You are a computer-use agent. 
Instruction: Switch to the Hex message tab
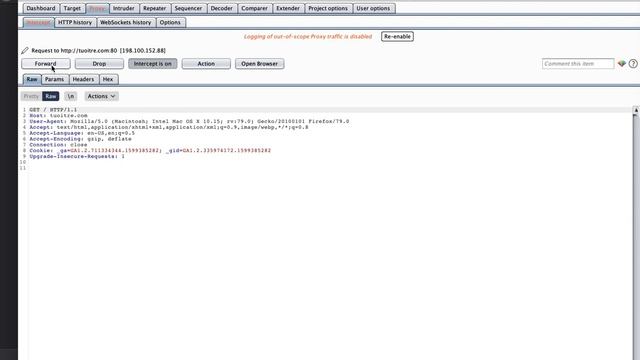point(108,79)
